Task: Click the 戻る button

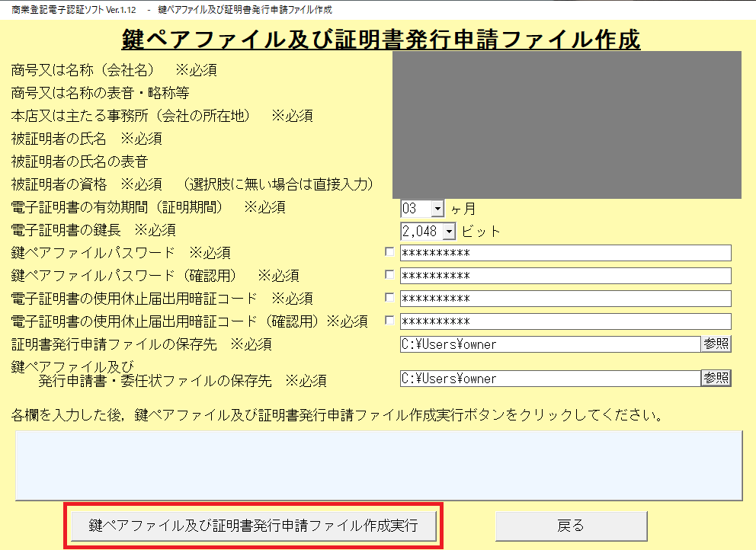Action: tap(571, 526)
